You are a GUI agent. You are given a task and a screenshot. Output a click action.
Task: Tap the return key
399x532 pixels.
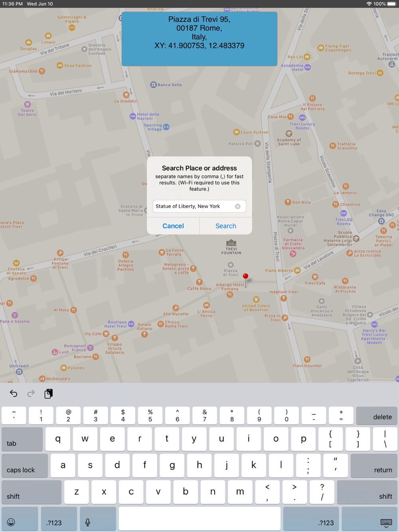tap(374, 465)
